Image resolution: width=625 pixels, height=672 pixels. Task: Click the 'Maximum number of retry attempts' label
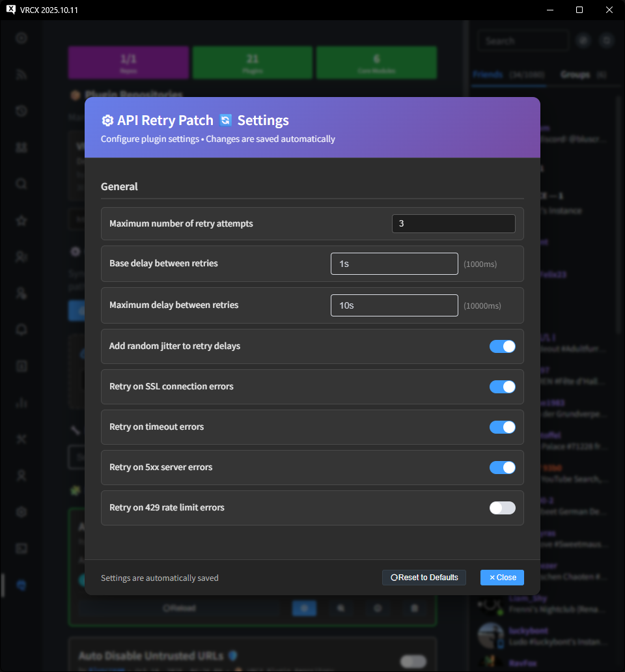[181, 224]
